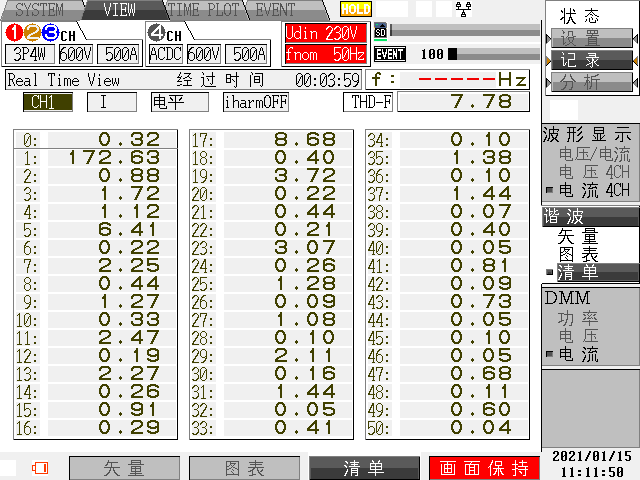This screenshot has height=480, width=640.
Task: Open the TIME PLOT tab
Action: click(x=203, y=10)
